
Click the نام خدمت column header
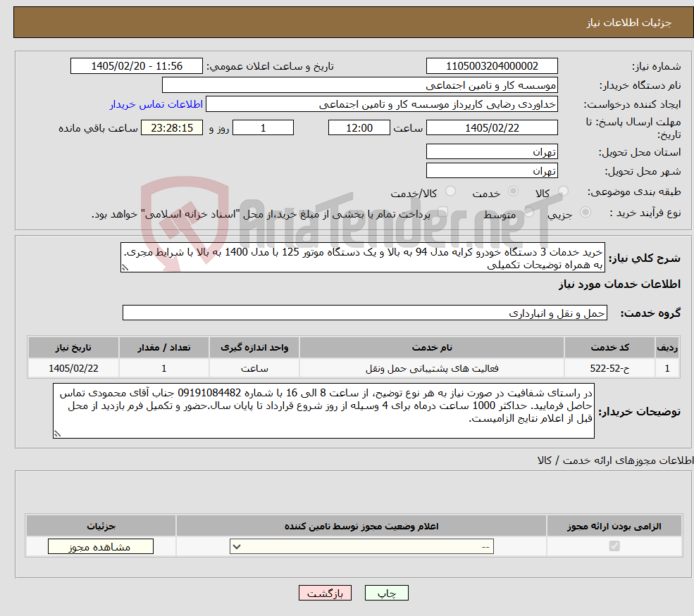pyautogui.click(x=432, y=348)
